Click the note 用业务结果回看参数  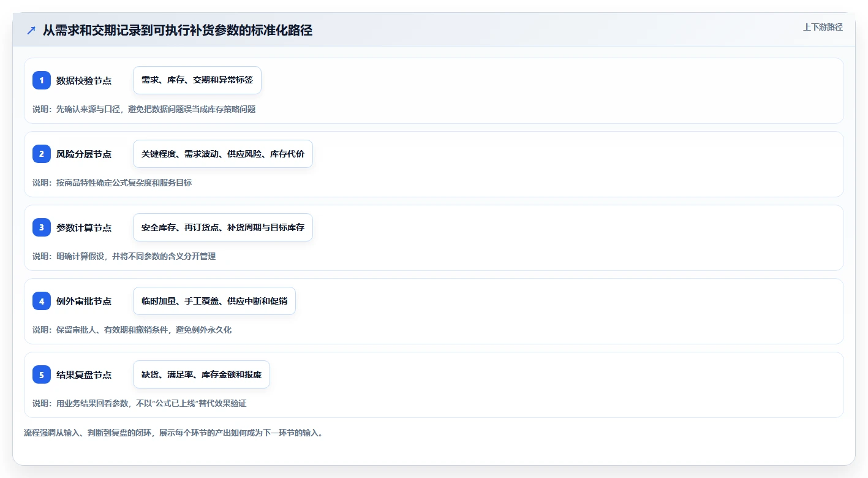click(92, 403)
